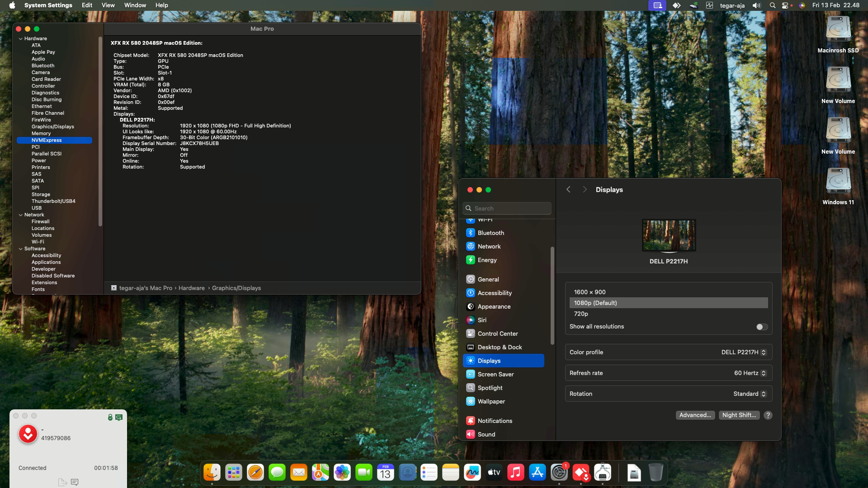Open Finder from the Dock

click(212, 473)
